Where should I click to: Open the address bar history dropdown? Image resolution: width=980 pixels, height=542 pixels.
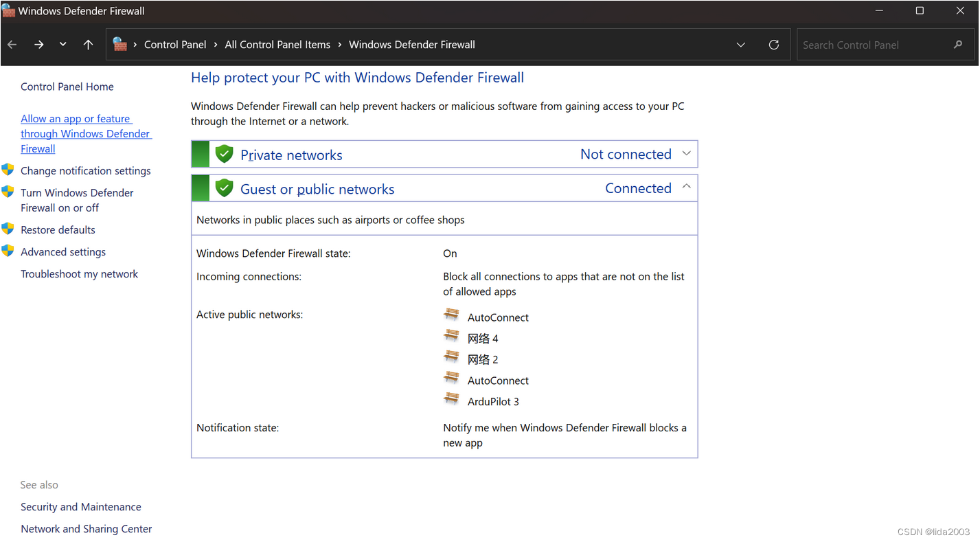[x=741, y=45]
